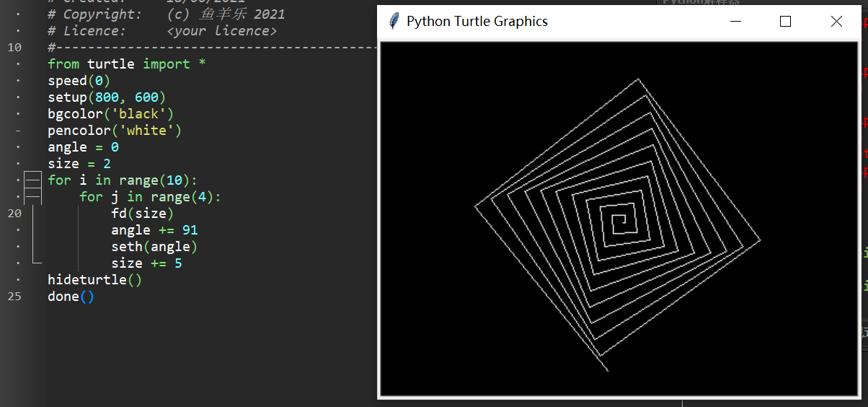The width and height of the screenshot is (868, 407).
Task: Click the 'hideturtle()' code line
Action: pyautogui.click(x=94, y=280)
